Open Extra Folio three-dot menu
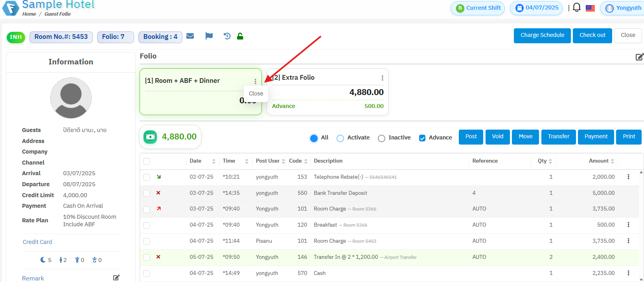 coord(382,78)
